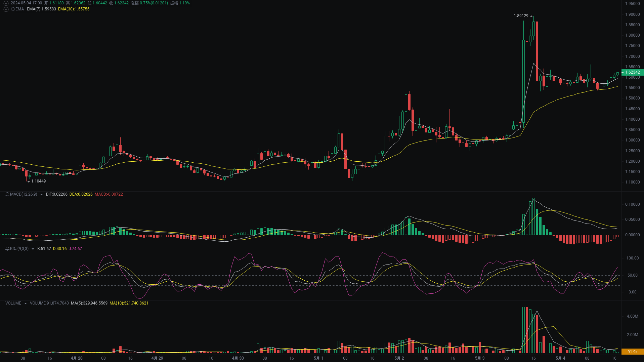Click the yellow DEA:0.02626 color-coded value

81,194
